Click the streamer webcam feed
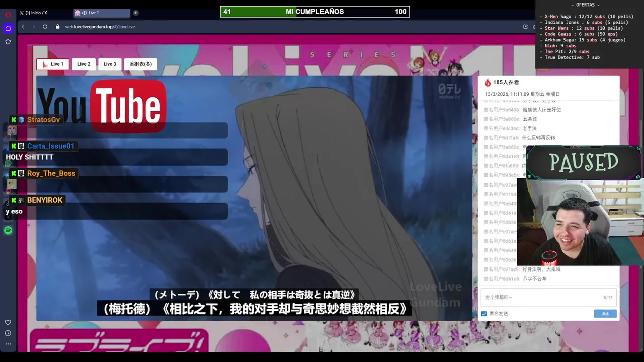Image resolution: width=644 pixels, height=362 pixels. (580, 222)
